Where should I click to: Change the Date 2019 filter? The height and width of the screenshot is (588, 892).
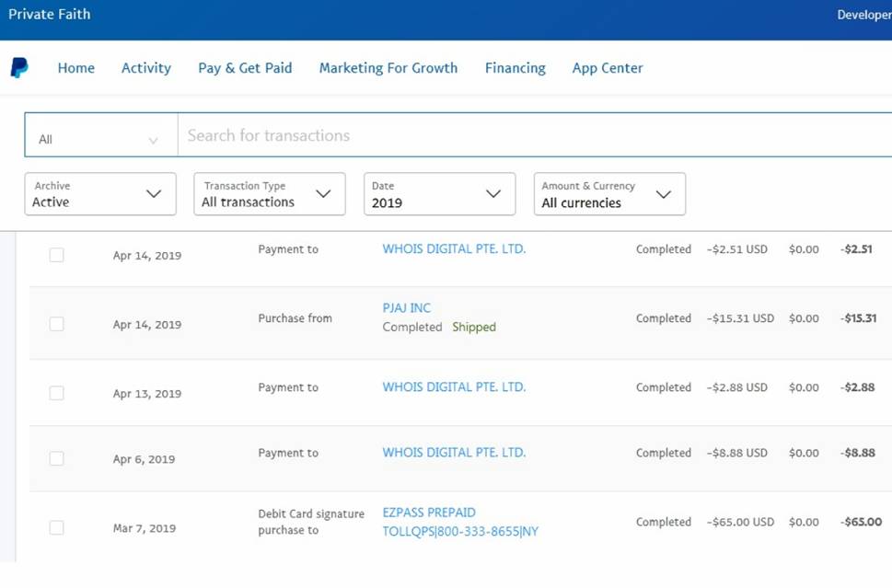440,194
